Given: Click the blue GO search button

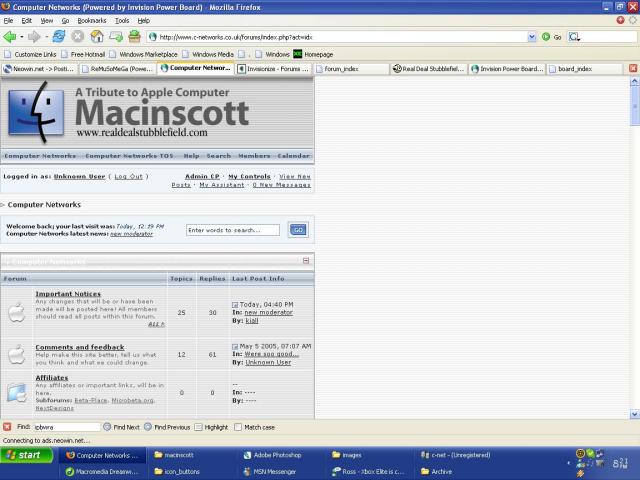Looking at the screenshot, I should [x=298, y=230].
